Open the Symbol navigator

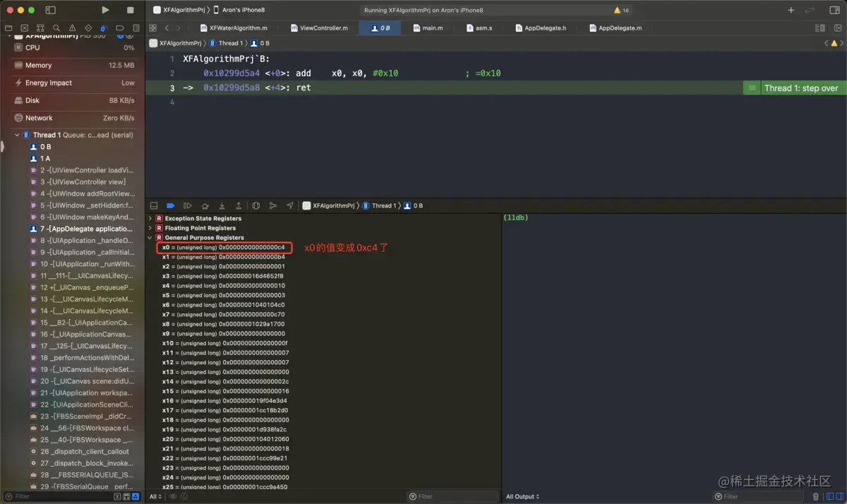(40, 28)
